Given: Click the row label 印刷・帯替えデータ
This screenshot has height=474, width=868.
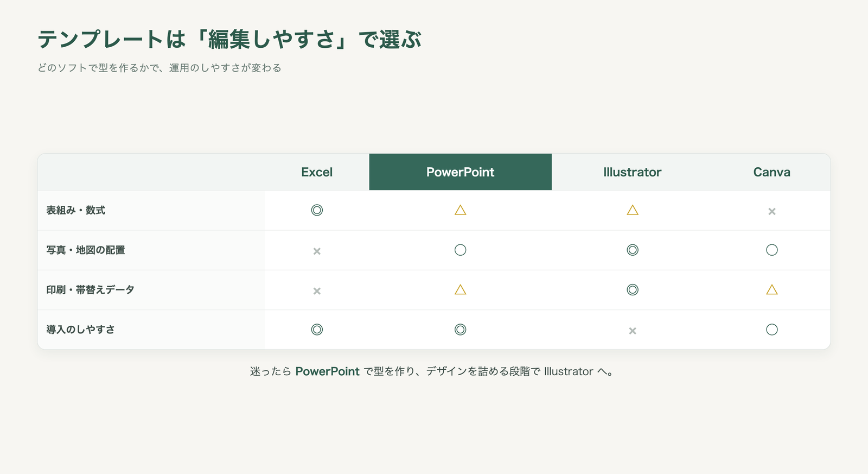Looking at the screenshot, I should coord(90,290).
